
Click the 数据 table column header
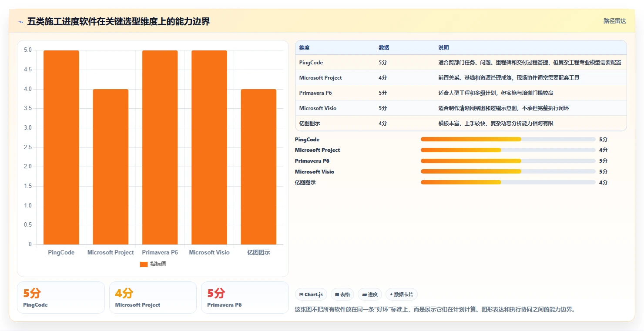tap(384, 48)
